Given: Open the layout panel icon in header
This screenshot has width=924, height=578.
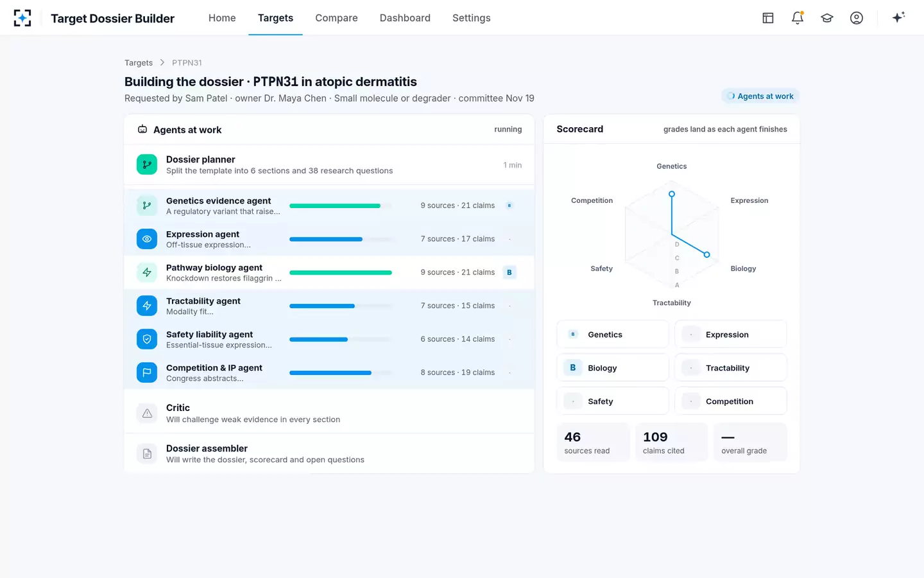Looking at the screenshot, I should [768, 18].
